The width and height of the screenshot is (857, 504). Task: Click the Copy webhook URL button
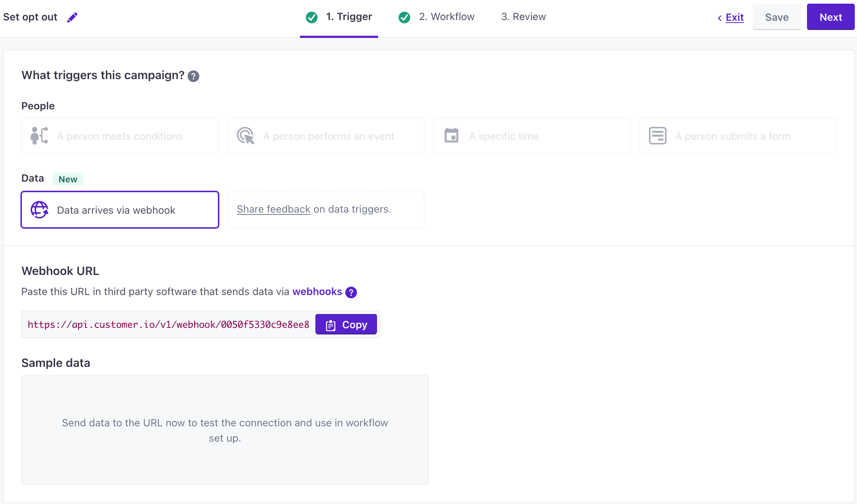point(346,324)
